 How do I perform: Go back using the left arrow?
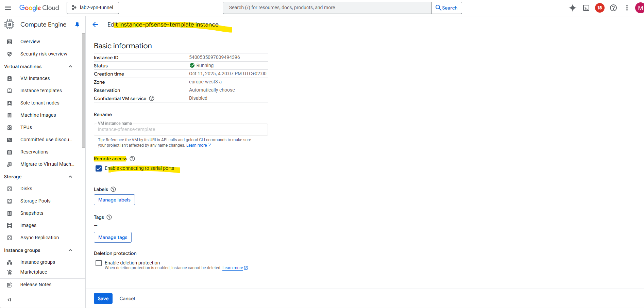tap(95, 25)
